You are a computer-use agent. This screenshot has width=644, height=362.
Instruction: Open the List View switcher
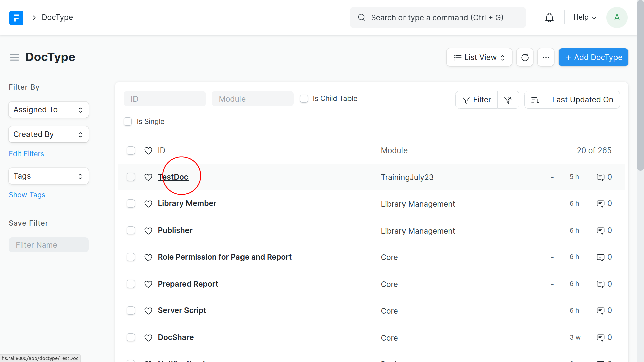[479, 57]
